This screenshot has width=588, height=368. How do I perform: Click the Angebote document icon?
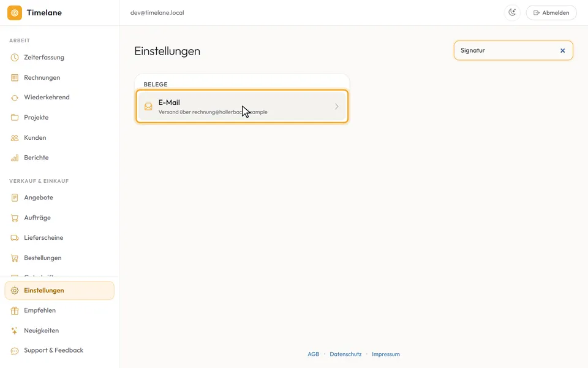15,197
